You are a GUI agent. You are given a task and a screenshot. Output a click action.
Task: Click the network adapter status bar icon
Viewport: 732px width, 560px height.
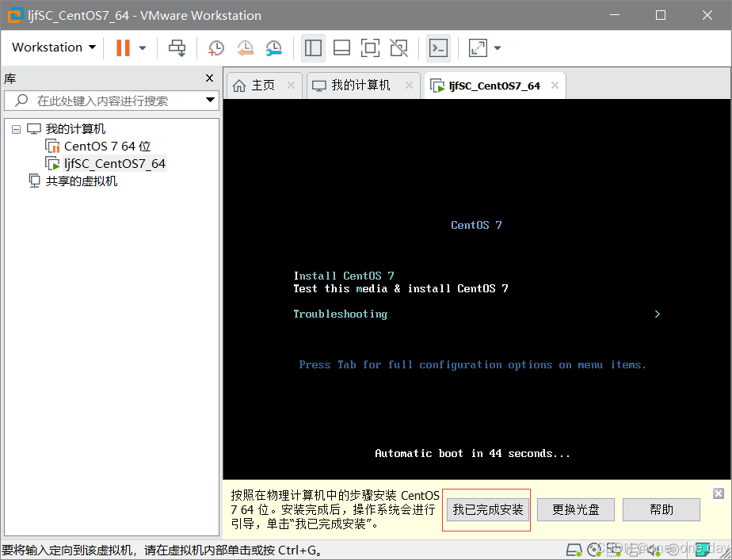coord(615,550)
